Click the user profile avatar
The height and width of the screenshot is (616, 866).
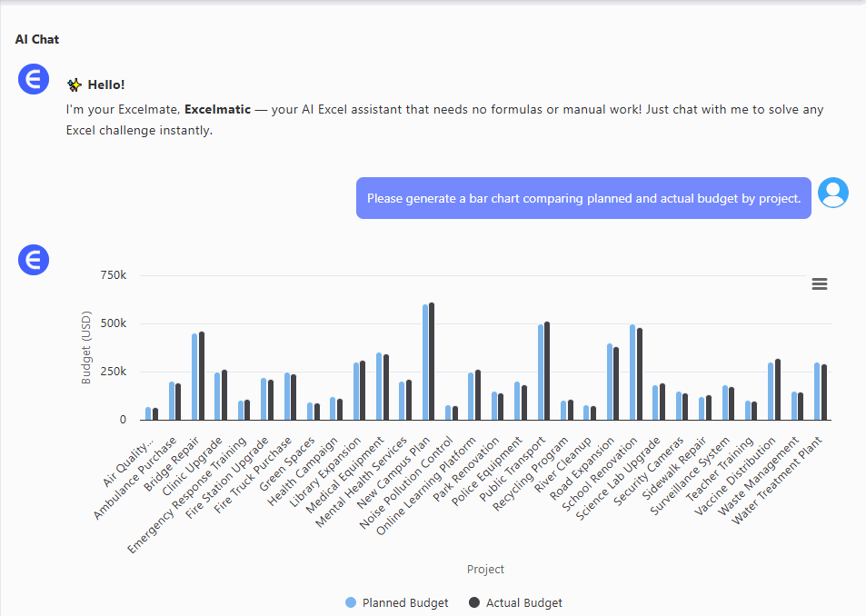pyautogui.click(x=832, y=193)
